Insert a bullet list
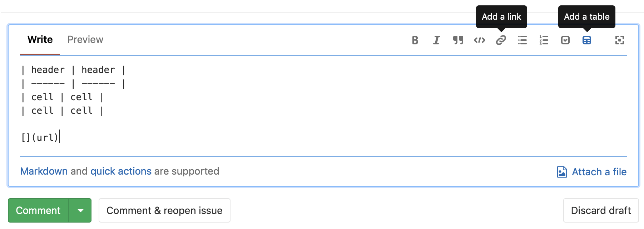 [522, 40]
